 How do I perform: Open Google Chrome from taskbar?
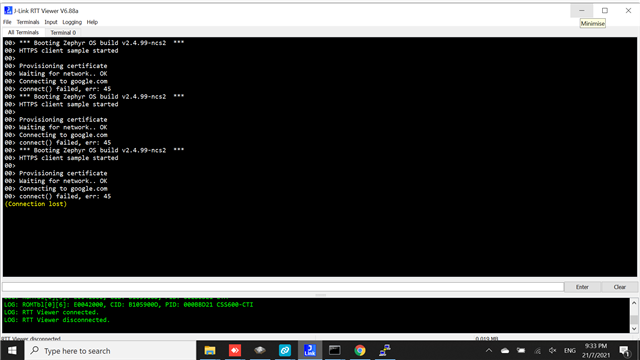pyautogui.click(x=360, y=350)
